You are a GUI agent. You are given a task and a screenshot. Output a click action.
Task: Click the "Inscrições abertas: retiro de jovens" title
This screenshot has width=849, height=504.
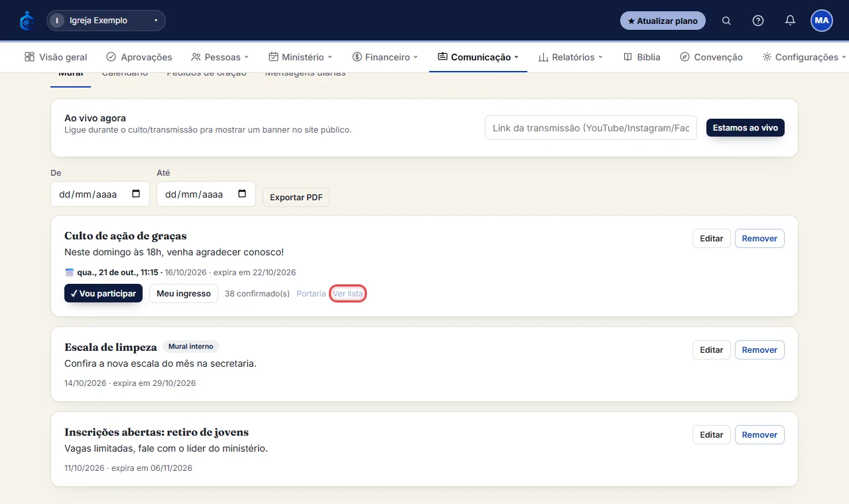[157, 432]
